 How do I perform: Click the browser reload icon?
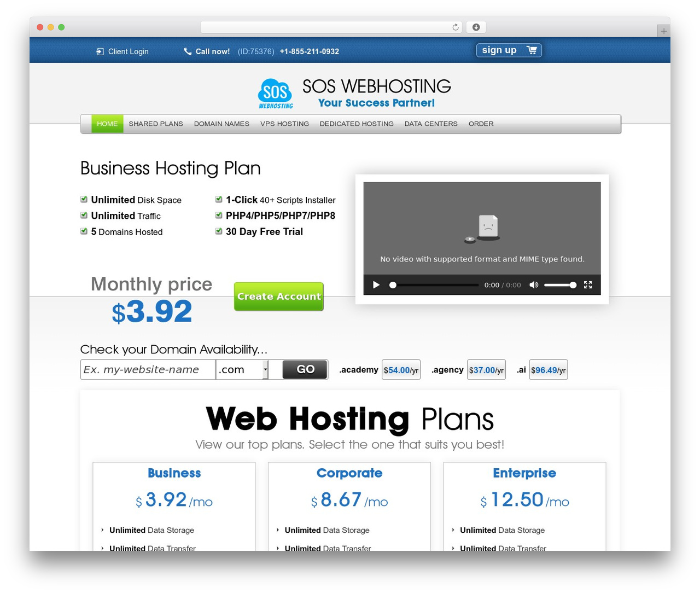click(x=456, y=27)
